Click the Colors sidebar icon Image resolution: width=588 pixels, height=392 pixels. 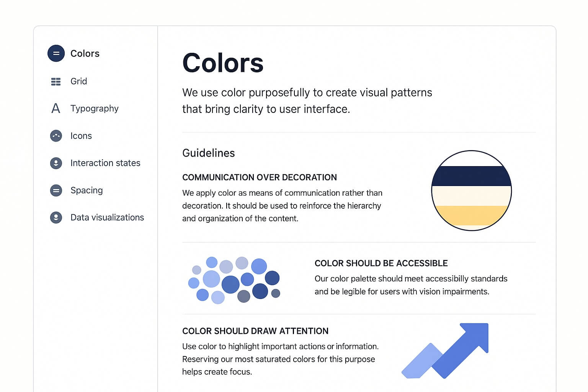(x=56, y=53)
